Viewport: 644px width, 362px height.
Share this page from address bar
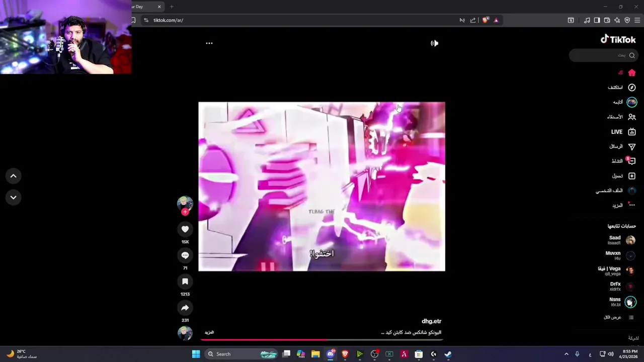(x=473, y=20)
